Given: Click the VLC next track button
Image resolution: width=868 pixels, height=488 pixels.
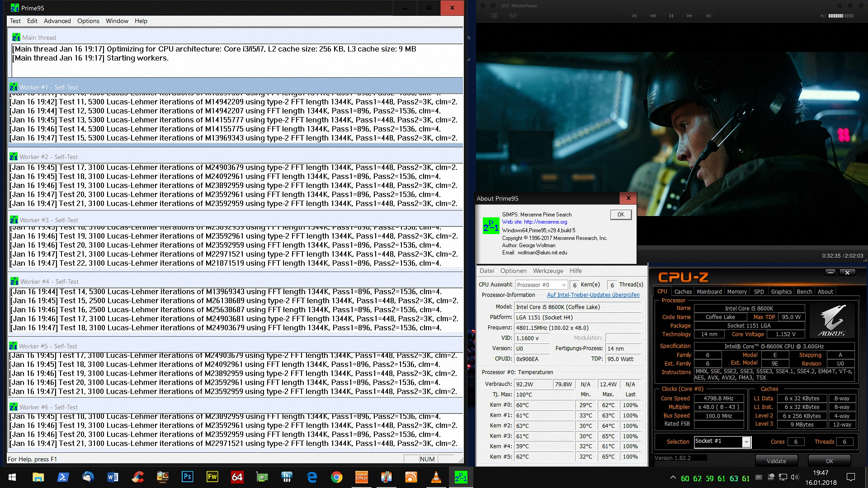Looking at the screenshot, I should pyautogui.click(x=708, y=16).
